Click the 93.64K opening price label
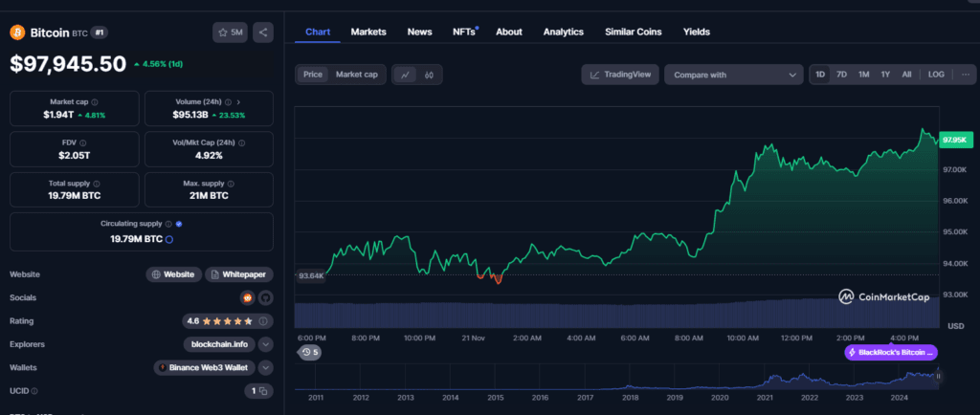The image size is (980, 415). pos(311,275)
